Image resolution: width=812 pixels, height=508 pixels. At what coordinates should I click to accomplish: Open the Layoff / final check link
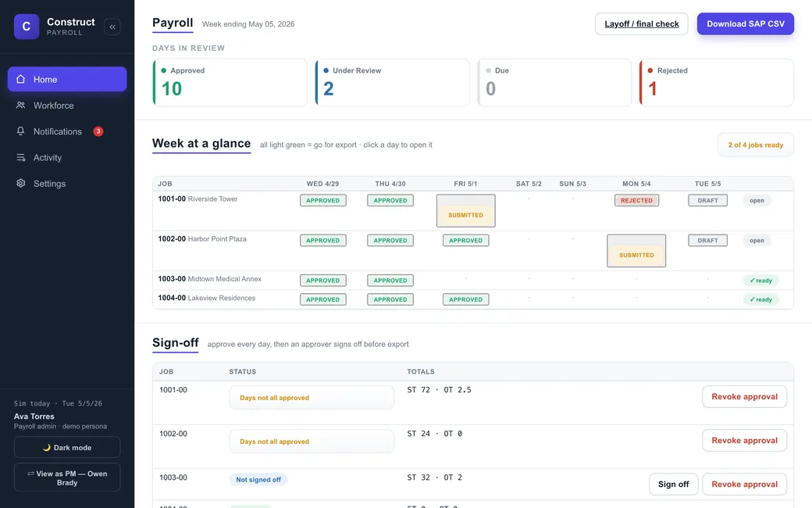[641, 24]
